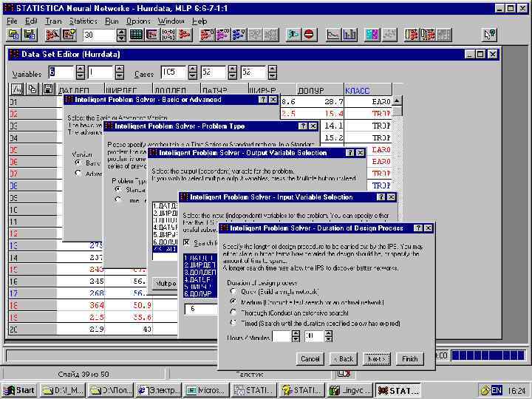Click the КЛАСС column header
Image resolution: width=532 pixels, height=399 pixels.
coord(368,90)
